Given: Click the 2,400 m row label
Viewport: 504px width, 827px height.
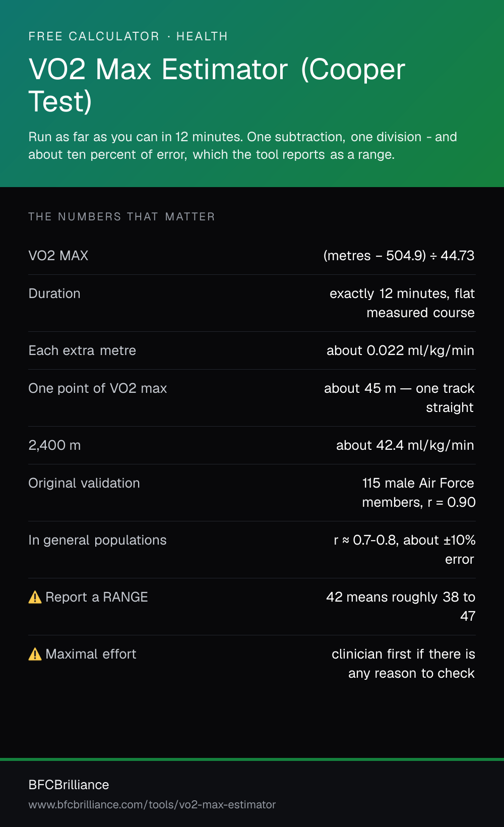Looking at the screenshot, I should [x=55, y=445].
